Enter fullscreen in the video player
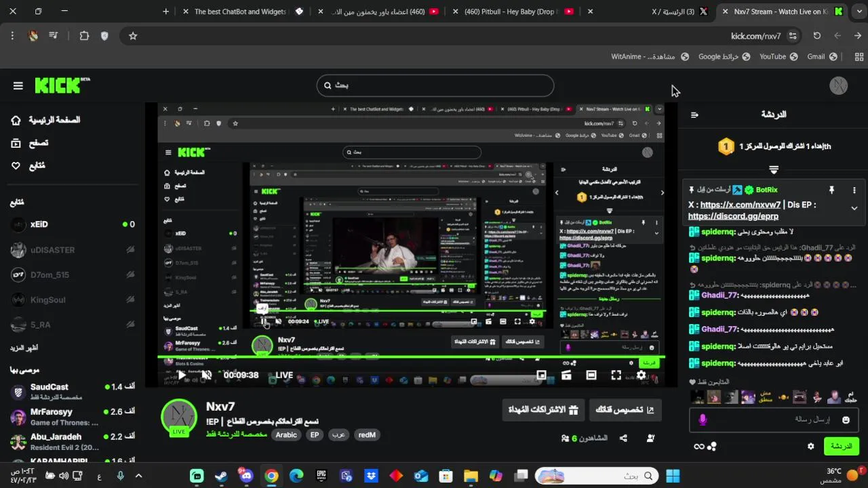Screen dimensions: 868x488 [616, 375]
